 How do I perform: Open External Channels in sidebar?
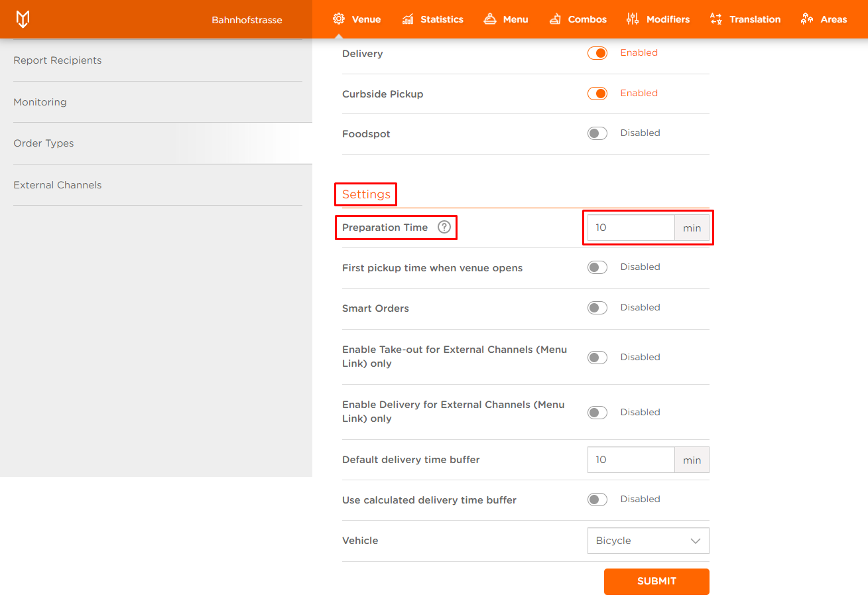tap(58, 185)
